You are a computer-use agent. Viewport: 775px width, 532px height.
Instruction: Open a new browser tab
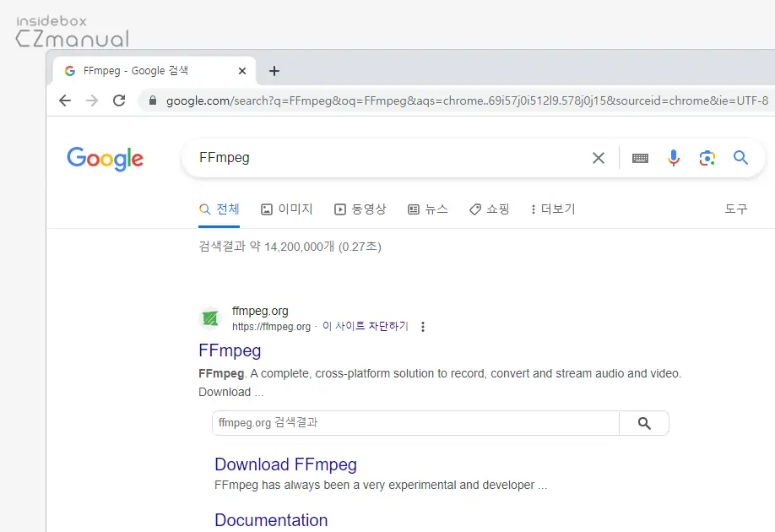(x=274, y=71)
